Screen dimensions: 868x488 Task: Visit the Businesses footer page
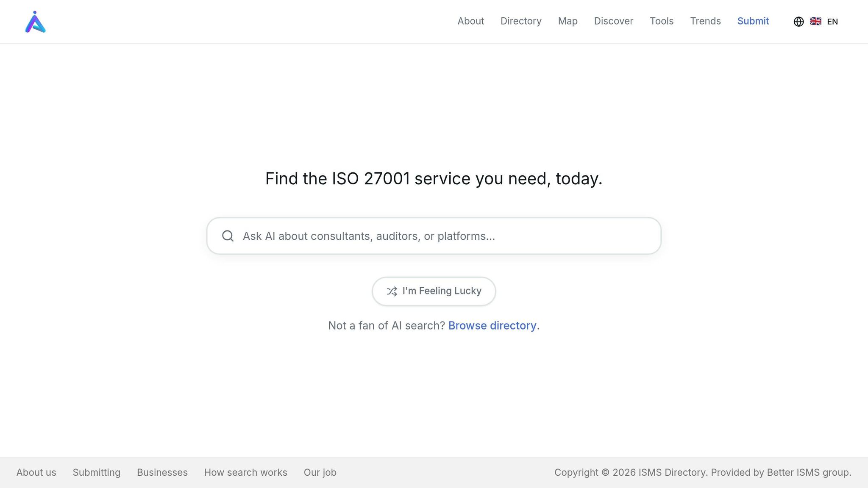[x=162, y=472]
